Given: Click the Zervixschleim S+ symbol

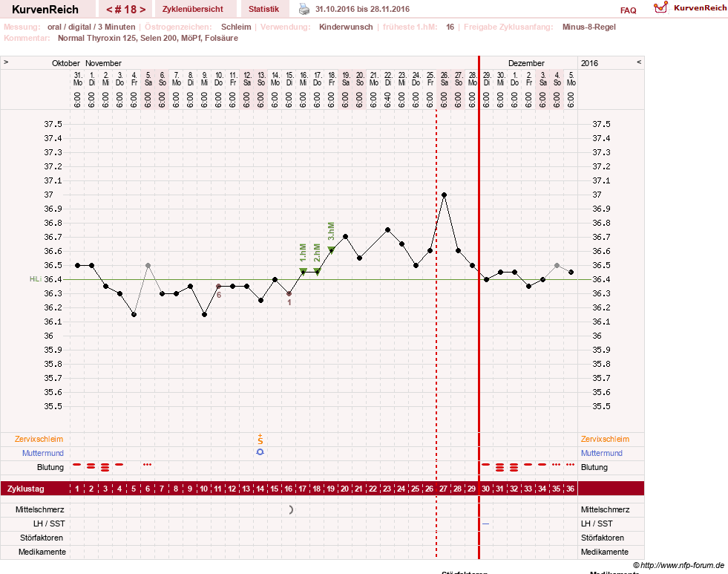Looking at the screenshot, I should (260, 439).
